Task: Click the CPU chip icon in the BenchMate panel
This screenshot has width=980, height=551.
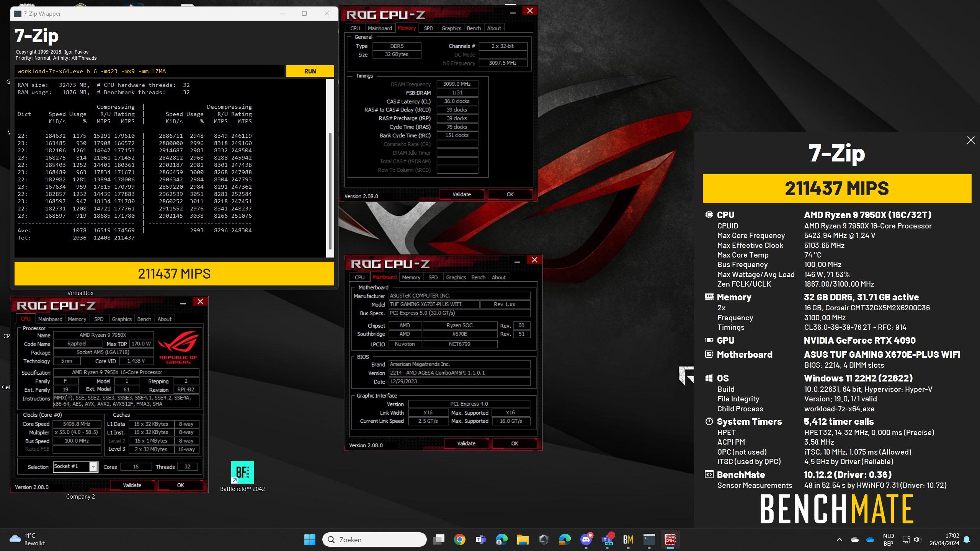Action: (x=709, y=215)
